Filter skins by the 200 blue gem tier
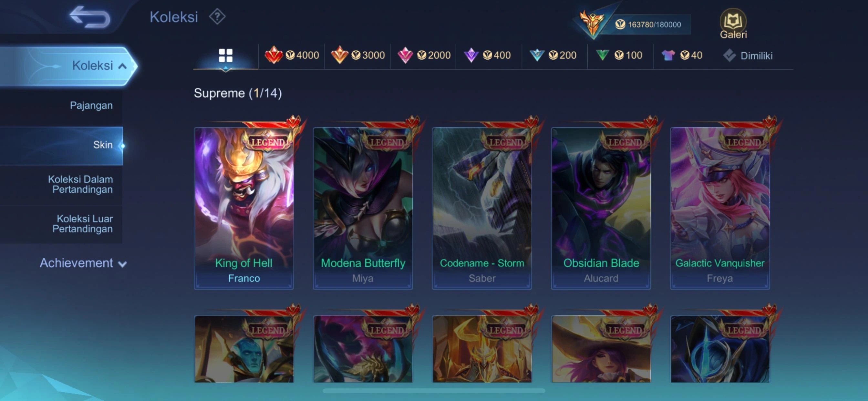The width and height of the screenshot is (868, 401). pos(553,55)
